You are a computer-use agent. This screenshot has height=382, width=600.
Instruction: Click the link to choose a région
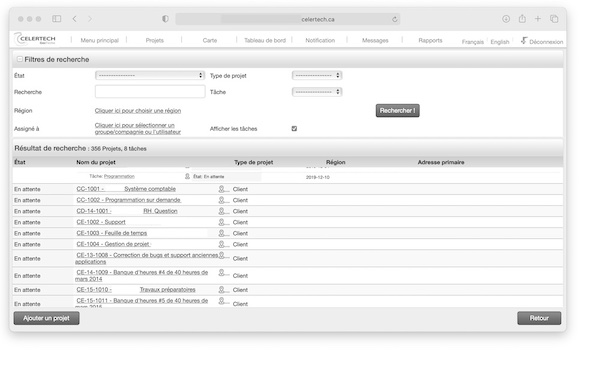pos(138,111)
